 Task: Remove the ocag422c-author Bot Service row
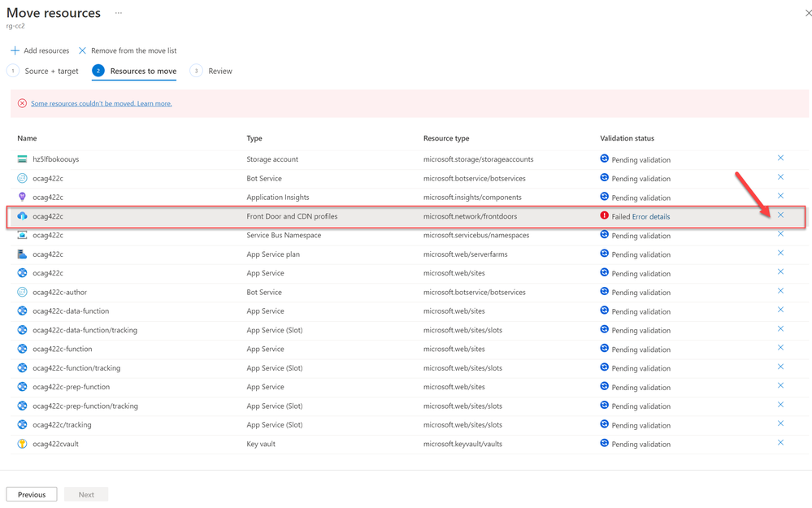pos(780,291)
